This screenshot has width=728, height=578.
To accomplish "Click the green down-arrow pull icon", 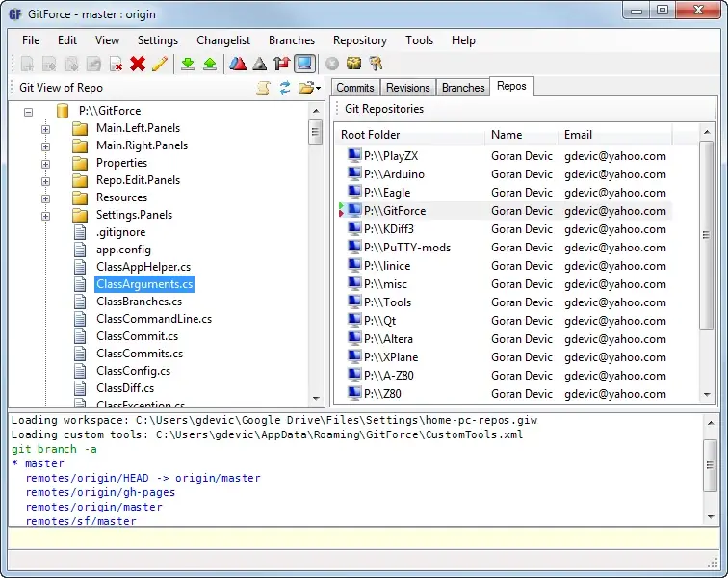I will 188,64.
